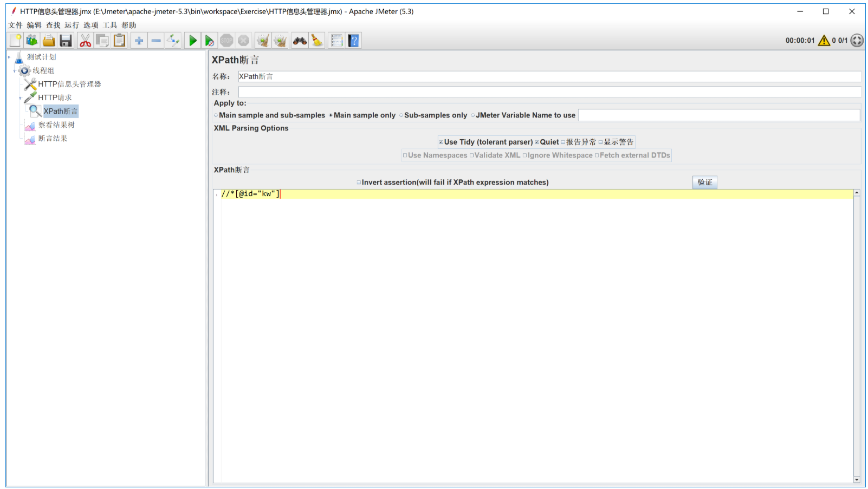Open an existing test plan file
868x489 pixels.
pos(48,40)
